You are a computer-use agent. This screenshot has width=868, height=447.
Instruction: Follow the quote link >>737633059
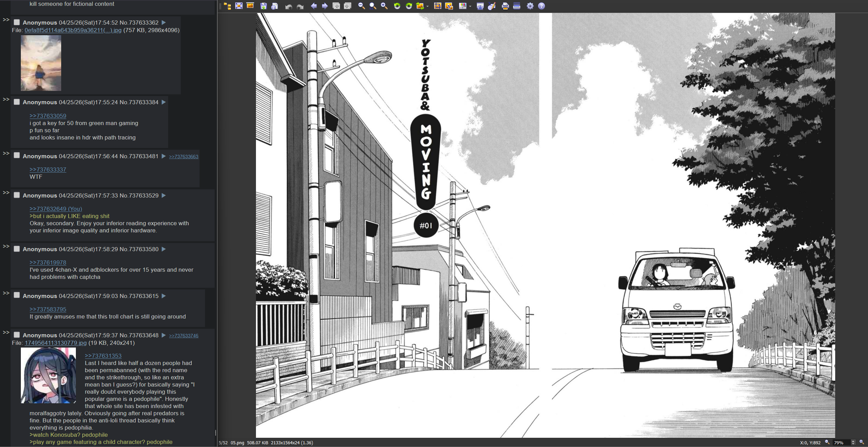(x=48, y=116)
